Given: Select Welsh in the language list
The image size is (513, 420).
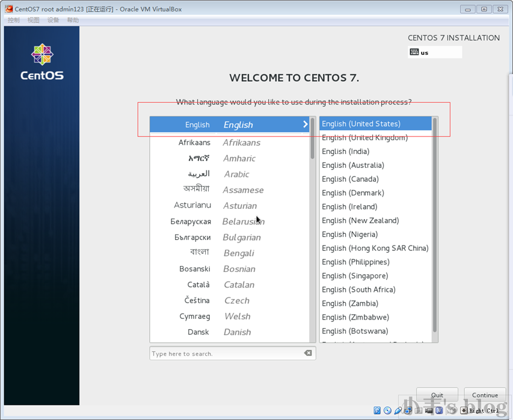Looking at the screenshot, I should click(x=229, y=317).
